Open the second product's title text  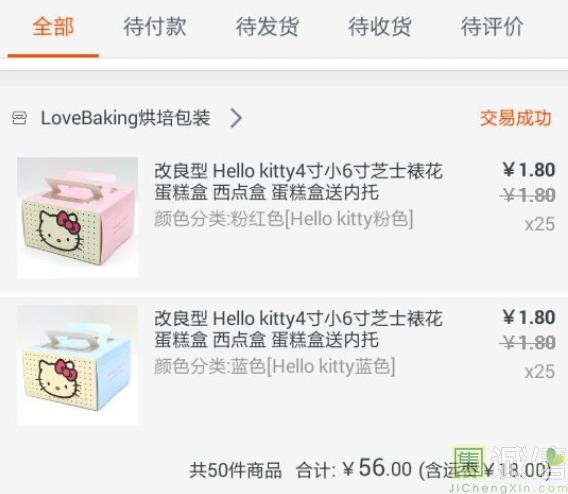(298, 329)
